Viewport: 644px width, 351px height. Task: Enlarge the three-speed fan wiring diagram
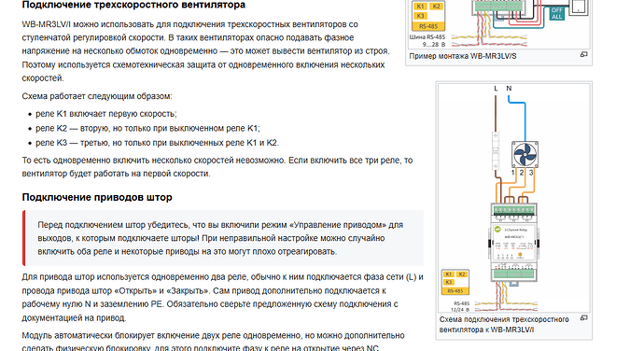[583, 317]
